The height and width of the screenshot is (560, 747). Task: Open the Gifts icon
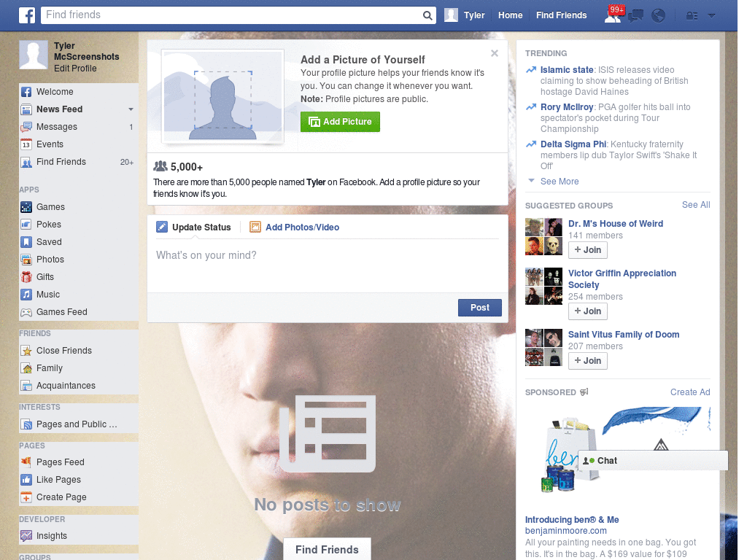pyautogui.click(x=26, y=277)
